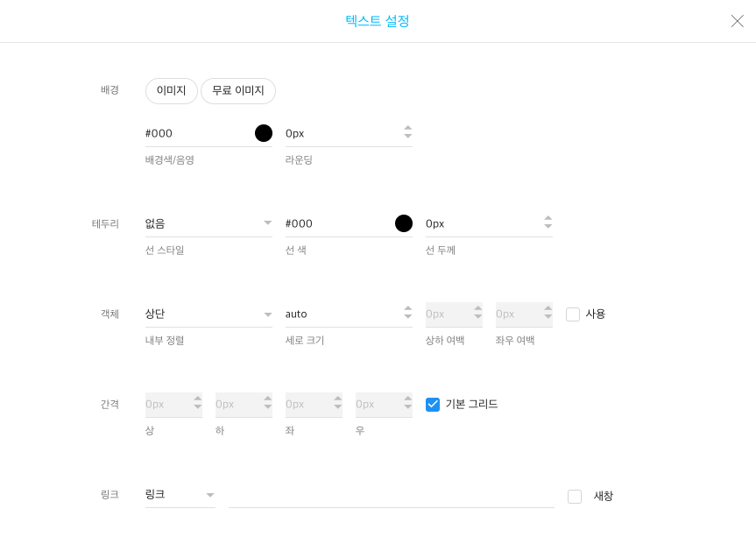Click the link URL input field

tap(391, 496)
